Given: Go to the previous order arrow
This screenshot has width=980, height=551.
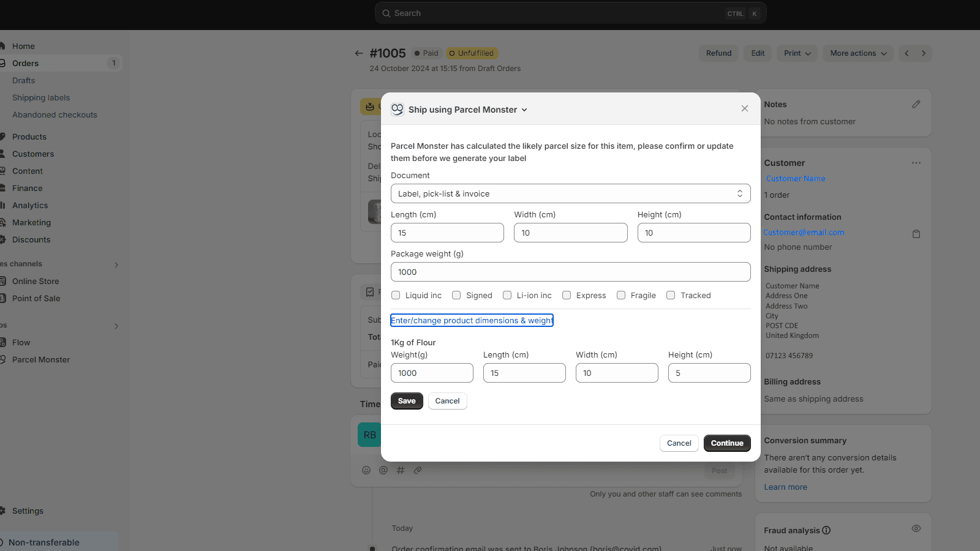Looking at the screenshot, I should pyautogui.click(x=907, y=53).
